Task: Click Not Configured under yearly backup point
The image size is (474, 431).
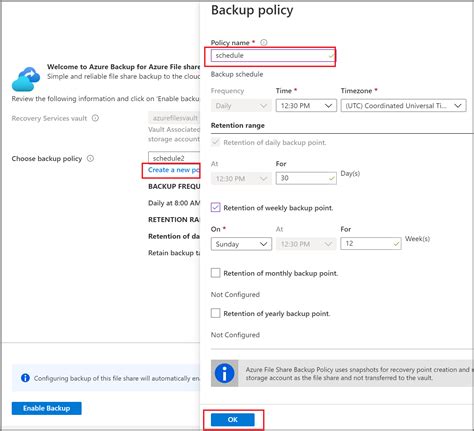Action: [x=235, y=335]
